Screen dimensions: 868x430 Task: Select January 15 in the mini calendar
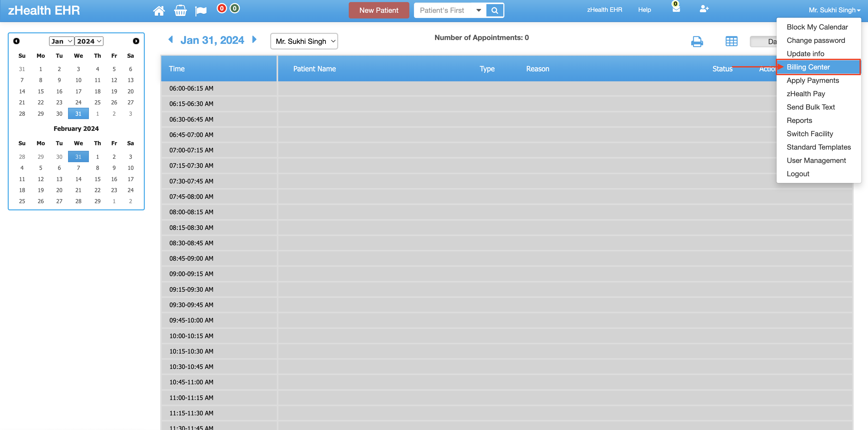click(40, 91)
